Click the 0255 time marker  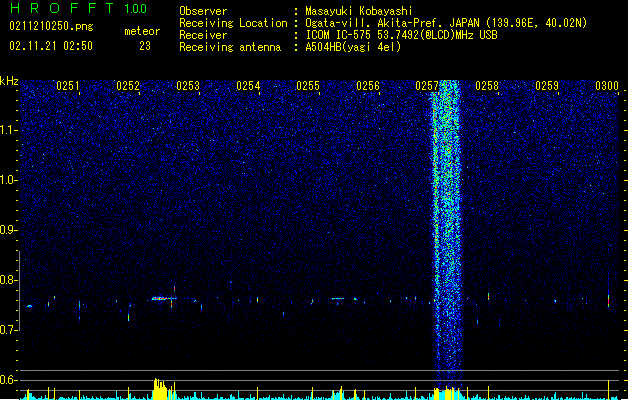click(308, 86)
